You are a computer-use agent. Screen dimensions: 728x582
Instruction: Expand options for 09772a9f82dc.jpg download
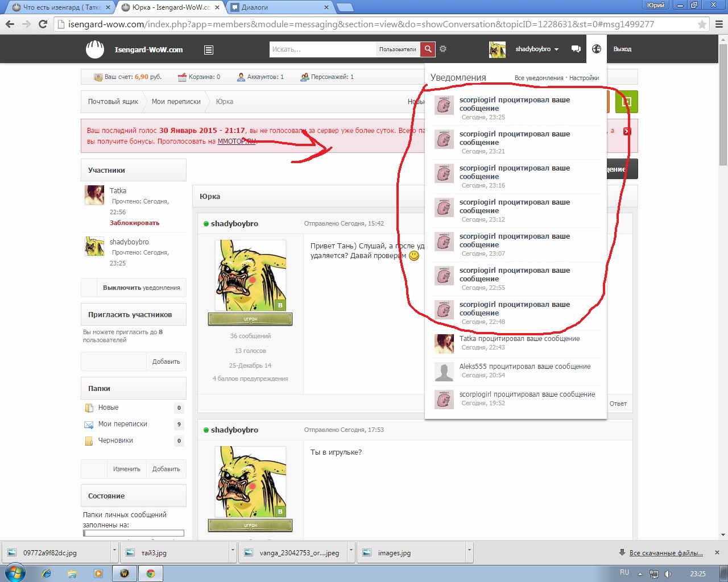pyautogui.click(x=114, y=551)
